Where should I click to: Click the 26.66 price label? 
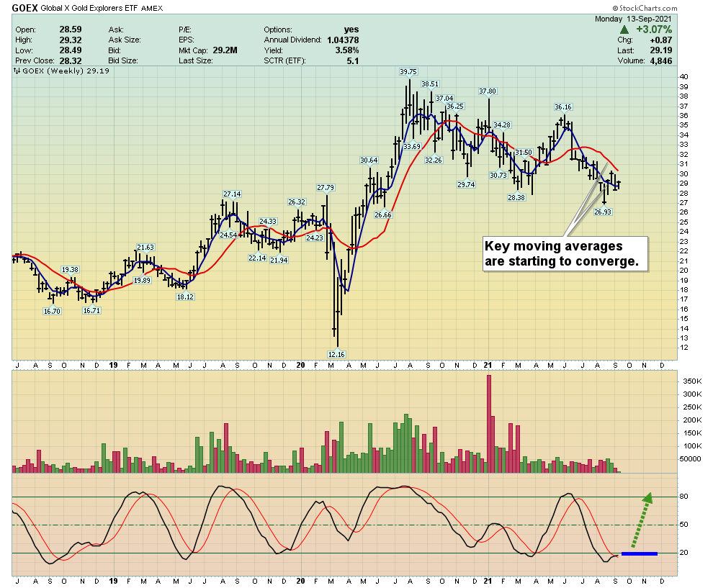383,215
